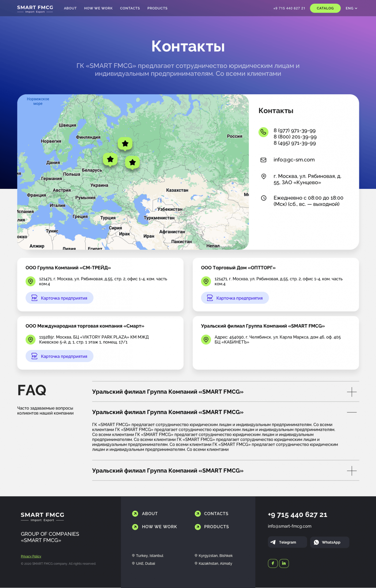Call the header phone number +9 715 440 627 21

(289, 8)
